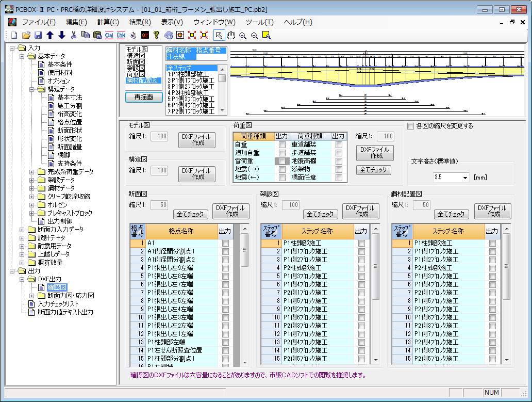This screenshot has height=402, width=532.
Task: Click the Save floppy disk toolbar icon
Action: point(38,35)
